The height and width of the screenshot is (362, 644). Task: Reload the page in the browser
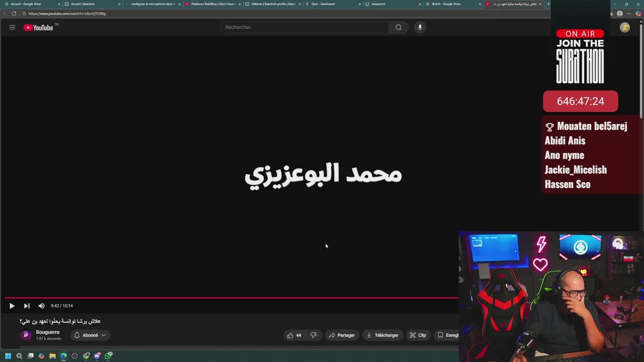click(x=14, y=14)
